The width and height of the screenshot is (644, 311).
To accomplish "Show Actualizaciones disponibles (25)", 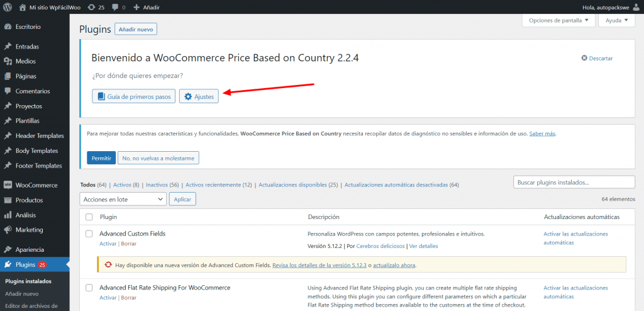I will (298, 185).
